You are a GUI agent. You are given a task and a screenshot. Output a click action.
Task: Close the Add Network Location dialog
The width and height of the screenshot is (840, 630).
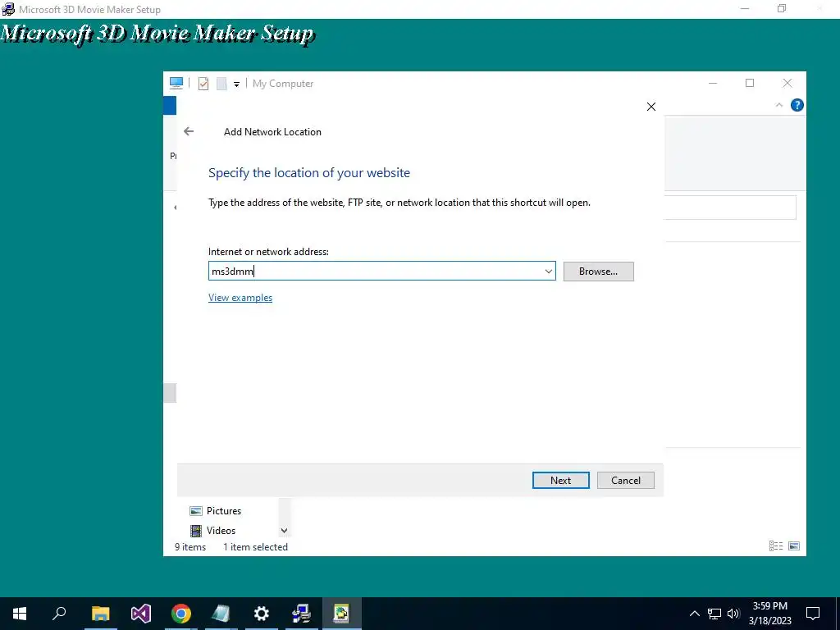pyautogui.click(x=651, y=107)
